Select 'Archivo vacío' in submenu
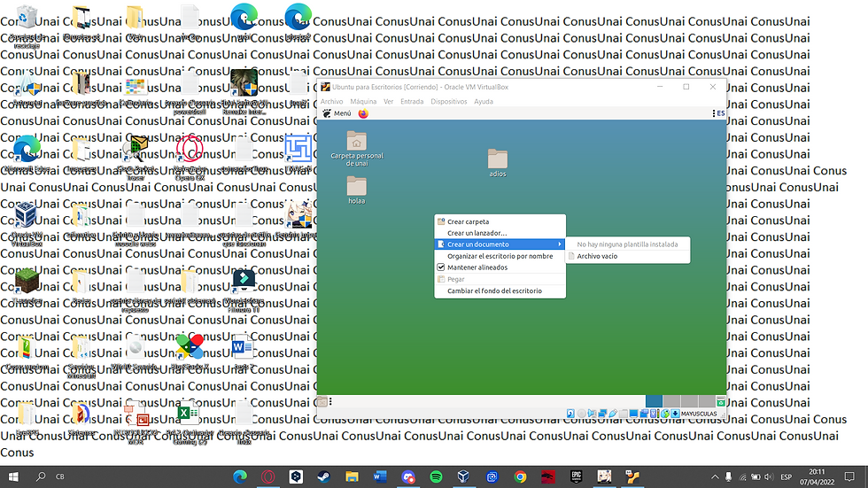 628,256
